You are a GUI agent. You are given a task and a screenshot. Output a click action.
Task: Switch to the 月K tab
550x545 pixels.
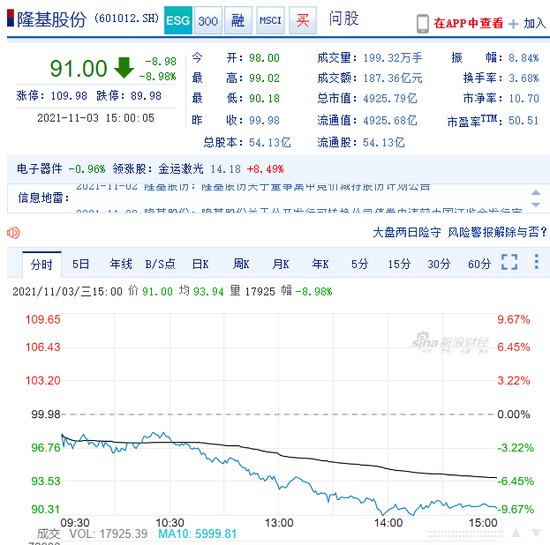pyautogui.click(x=281, y=264)
